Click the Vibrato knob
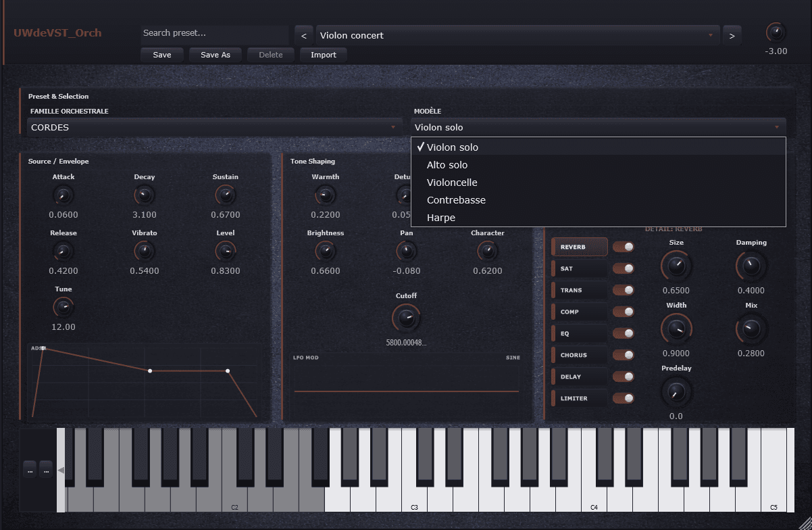The image size is (812, 530). point(144,252)
